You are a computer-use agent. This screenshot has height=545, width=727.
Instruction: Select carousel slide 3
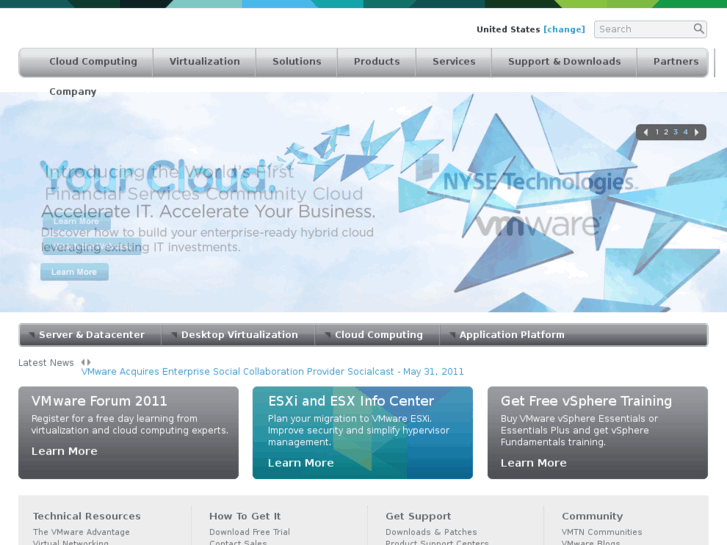[x=676, y=132]
